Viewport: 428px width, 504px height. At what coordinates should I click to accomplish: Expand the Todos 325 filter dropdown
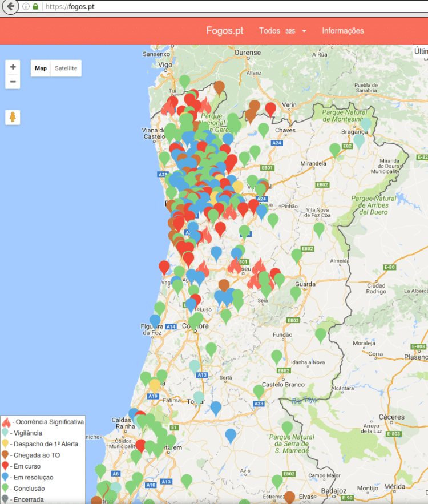pos(282,31)
